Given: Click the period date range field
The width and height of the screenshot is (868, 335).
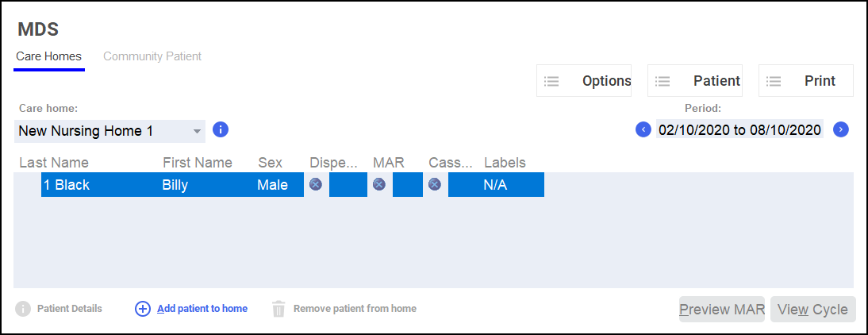Looking at the screenshot, I should [739, 129].
